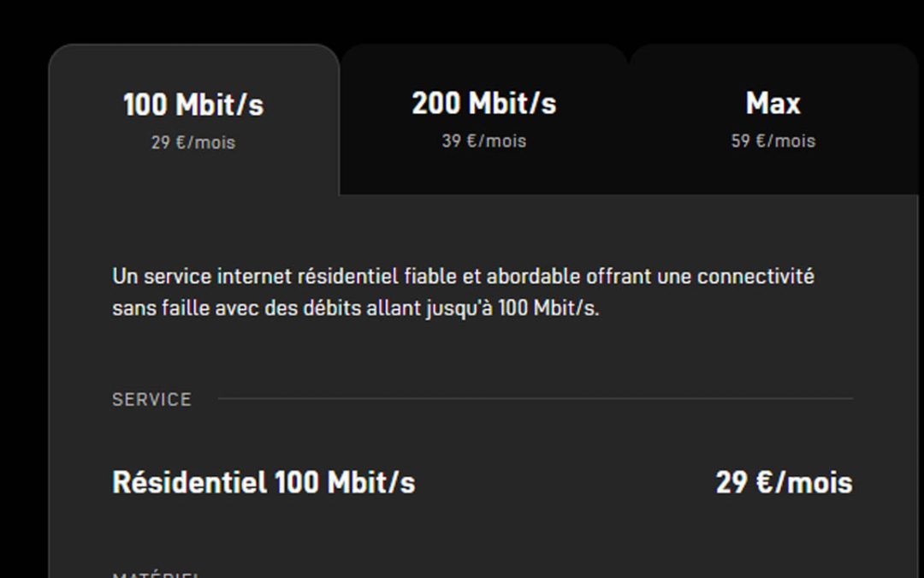
Task: Click the divider line next to SERVICE
Action: tap(539, 397)
